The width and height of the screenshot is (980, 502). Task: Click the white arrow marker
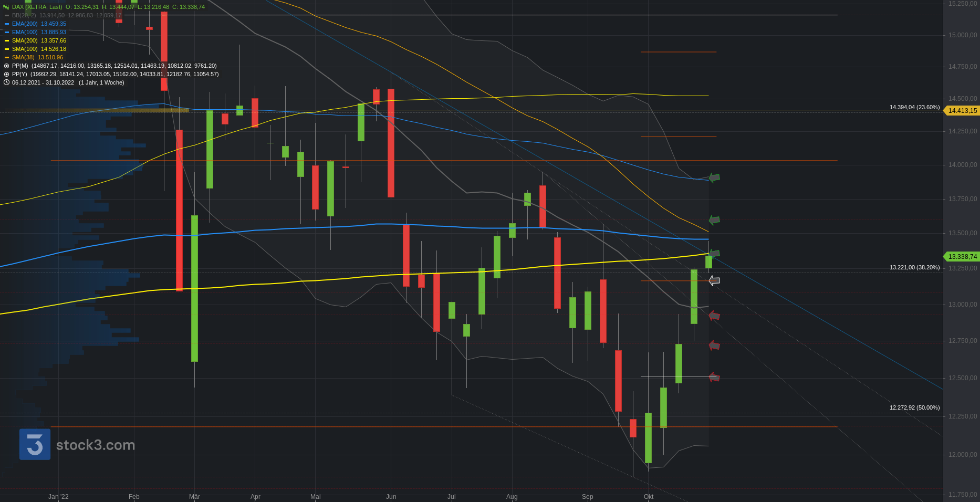(x=714, y=280)
